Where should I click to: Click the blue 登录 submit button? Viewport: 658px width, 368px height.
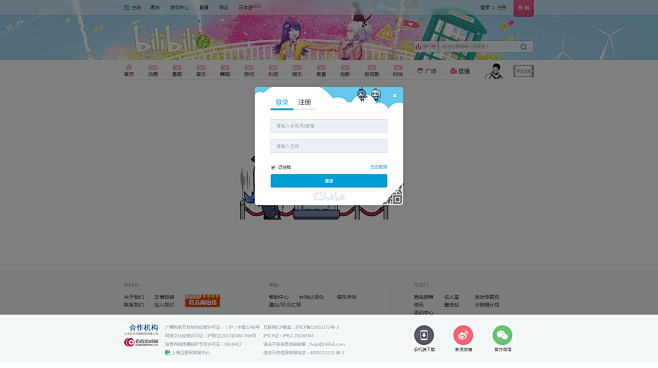pyautogui.click(x=329, y=181)
